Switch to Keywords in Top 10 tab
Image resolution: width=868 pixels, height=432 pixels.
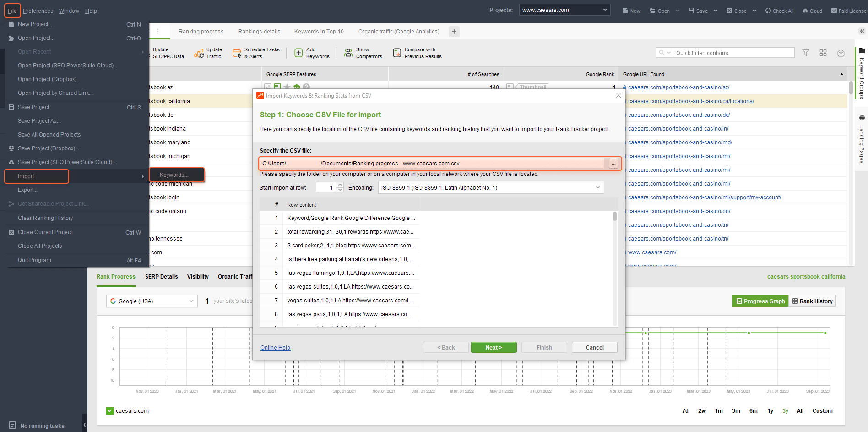coord(319,32)
